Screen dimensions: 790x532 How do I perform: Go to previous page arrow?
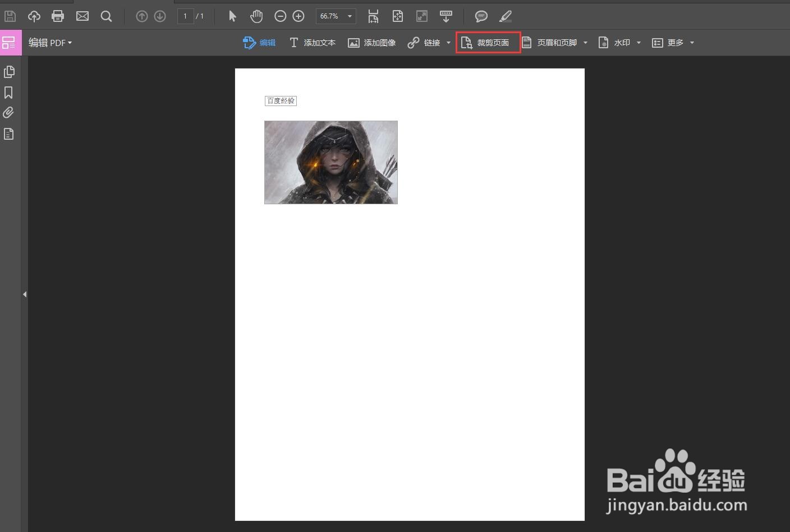coord(142,16)
